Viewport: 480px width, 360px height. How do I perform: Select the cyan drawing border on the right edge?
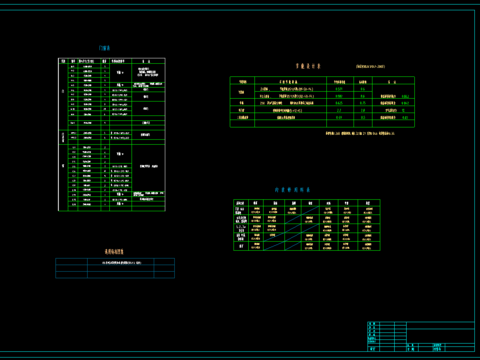click(475, 180)
